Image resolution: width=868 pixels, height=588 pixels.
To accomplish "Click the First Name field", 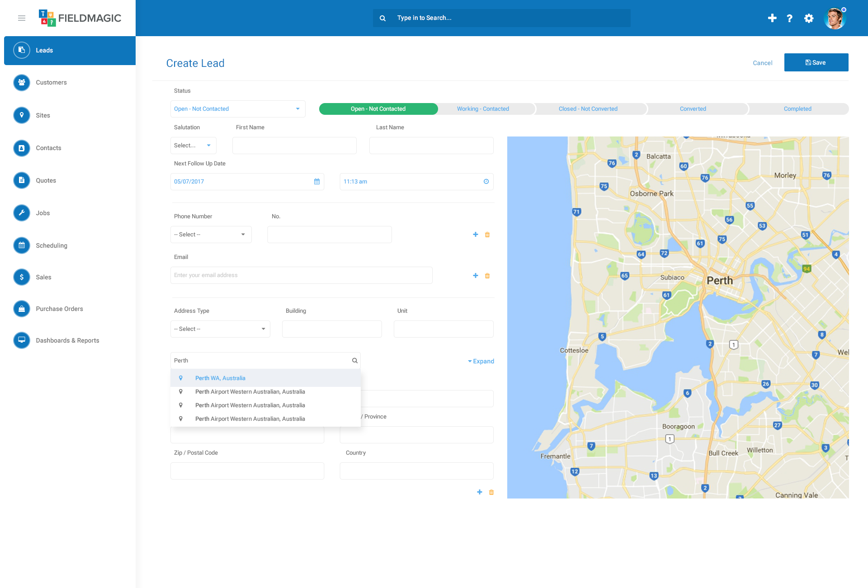I will 294,146.
